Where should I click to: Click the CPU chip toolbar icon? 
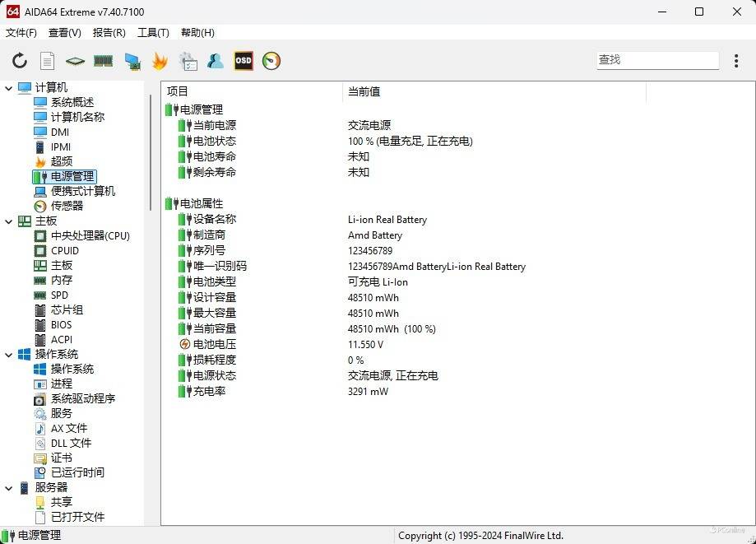75,61
